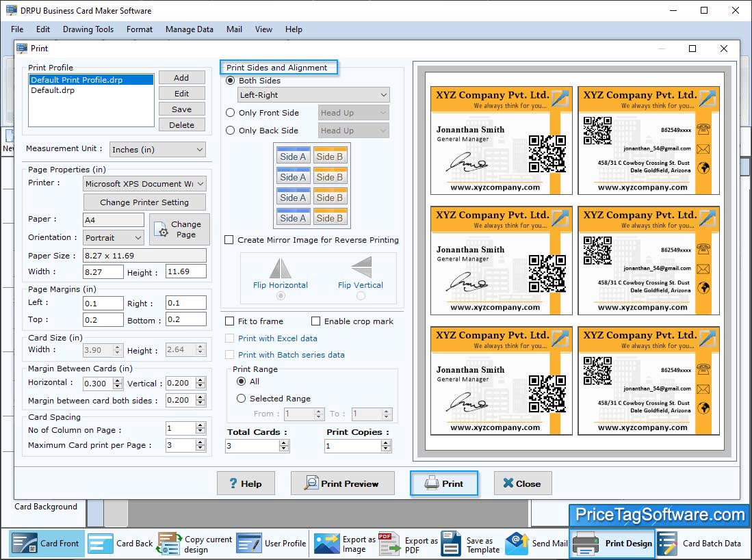The width and height of the screenshot is (752, 560).
Task: Open the View menu
Action: tap(263, 29)
